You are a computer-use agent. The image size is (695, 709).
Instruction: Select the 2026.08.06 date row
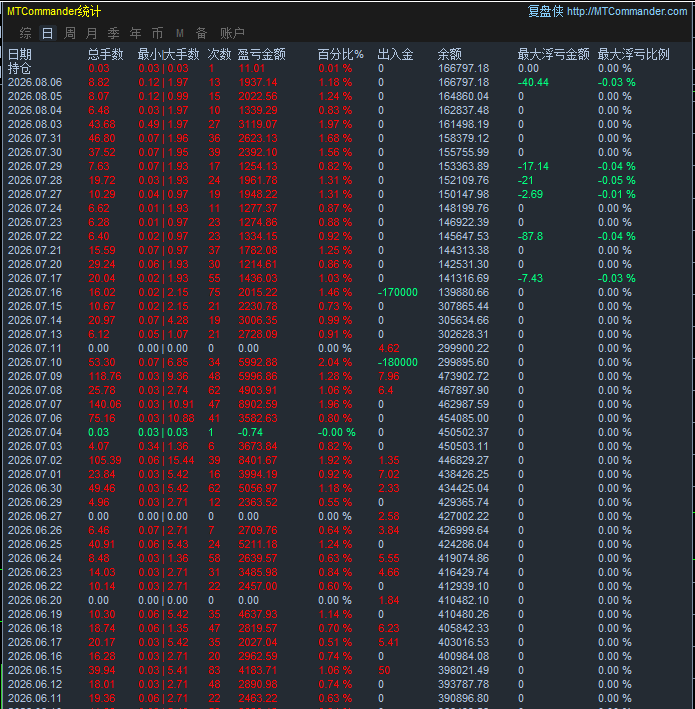point(35,83)
